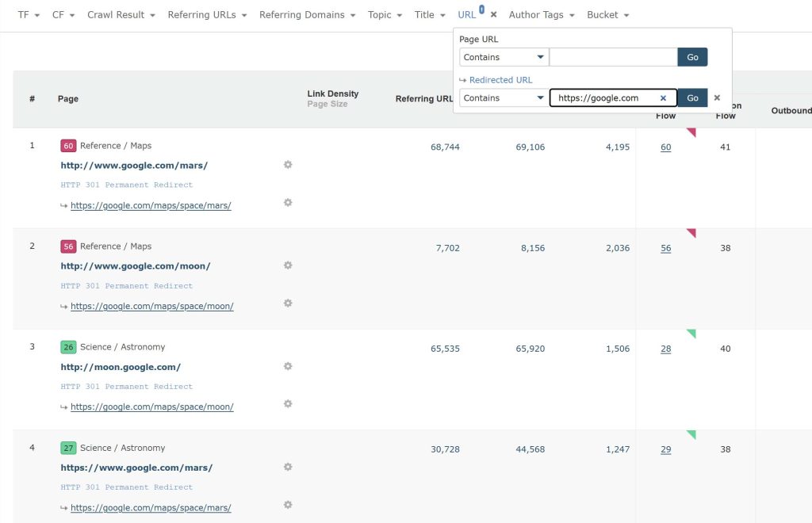Open gear next to http://www.google.com/moon/
The image size is (812, 523).
tap(288, 265)
